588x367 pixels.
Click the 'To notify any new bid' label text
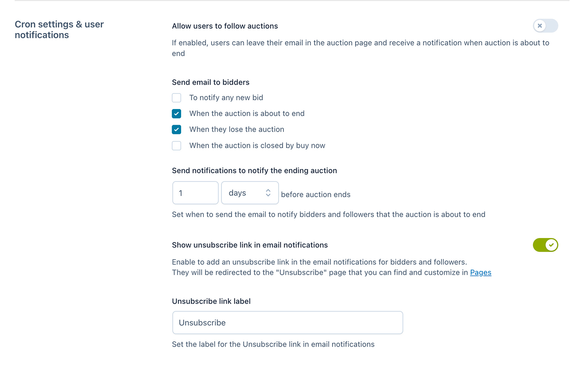tap(226, 98)
